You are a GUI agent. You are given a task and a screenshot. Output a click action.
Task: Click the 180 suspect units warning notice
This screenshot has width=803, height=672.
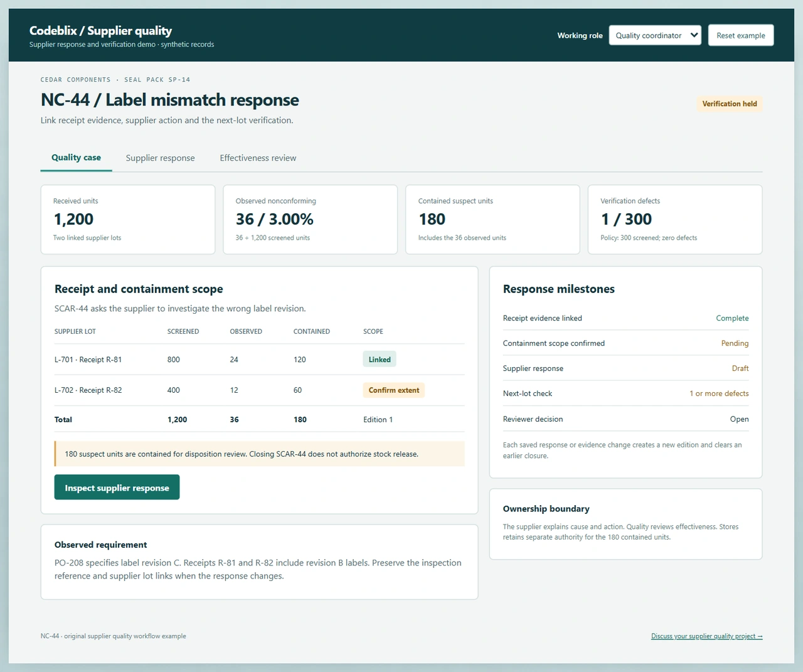pyautogui.click(x=260, y=454)
